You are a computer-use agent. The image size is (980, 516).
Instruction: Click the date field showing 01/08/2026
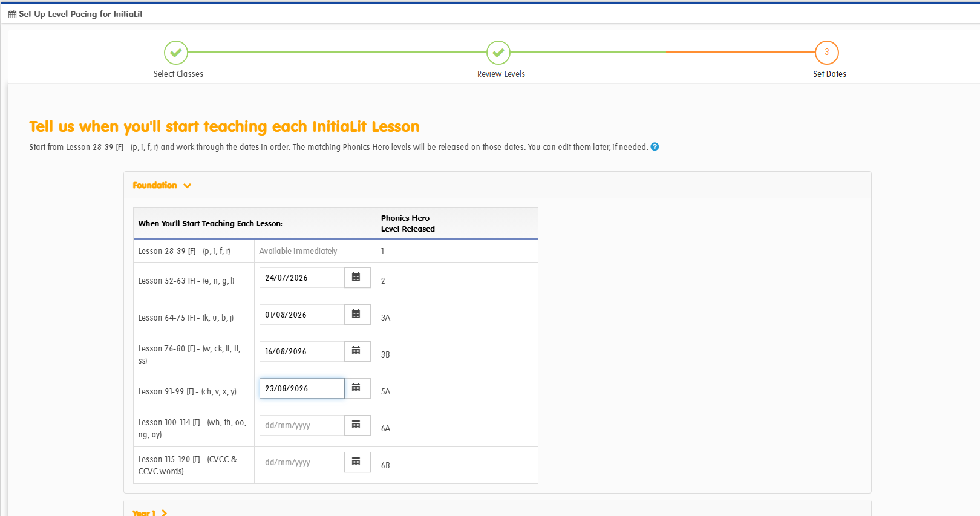coord(302,315)
